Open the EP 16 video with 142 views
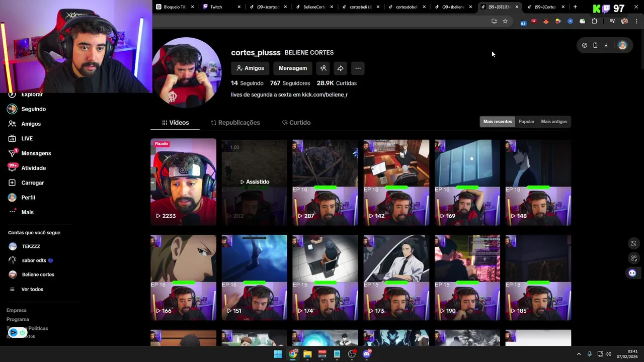This screenshot has width=644, height=362. tap(396, 183)
